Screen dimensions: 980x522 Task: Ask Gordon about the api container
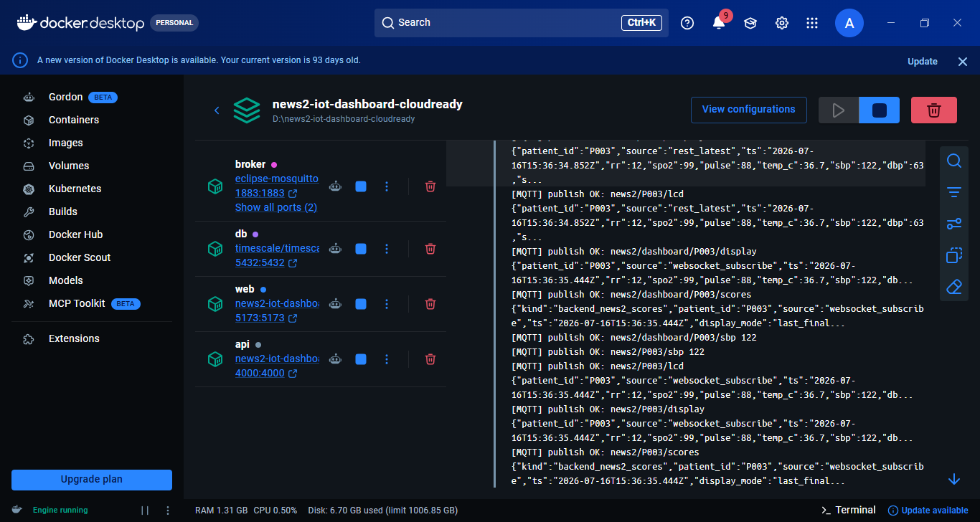point(335,359)
